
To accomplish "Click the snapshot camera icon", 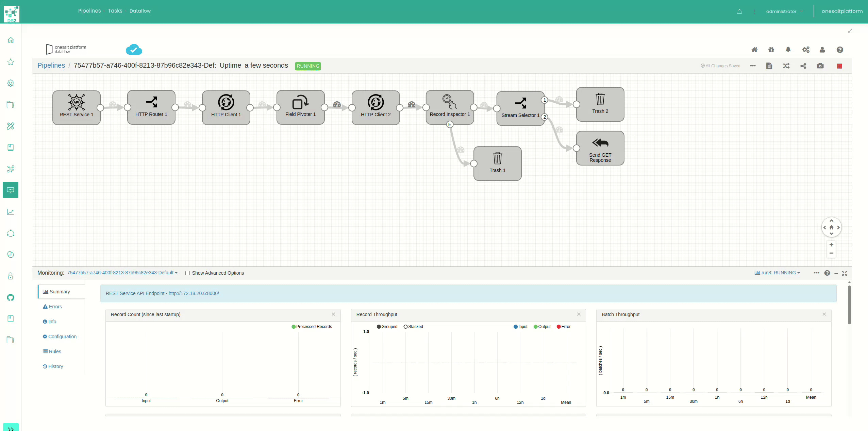I will click(x=820, y=66).
